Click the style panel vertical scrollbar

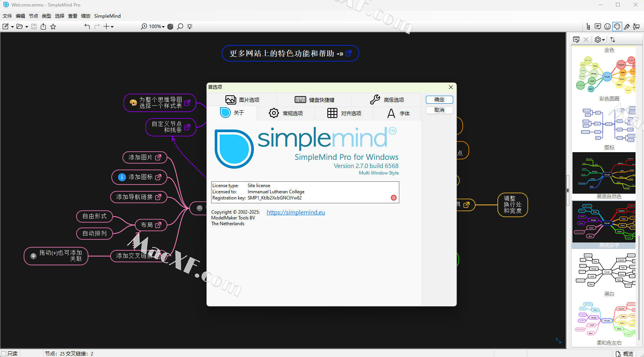[639, 287]
